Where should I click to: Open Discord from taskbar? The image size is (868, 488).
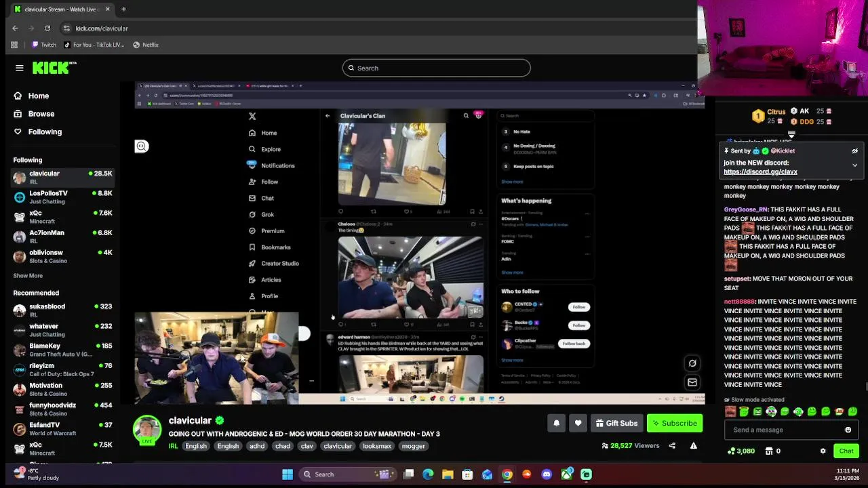coord(547,474)
